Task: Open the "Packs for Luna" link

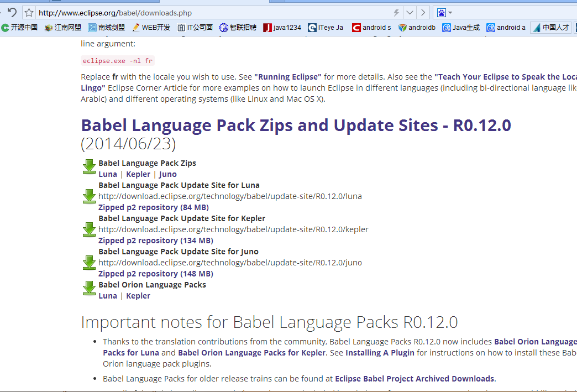Action: tap(131, 353)
